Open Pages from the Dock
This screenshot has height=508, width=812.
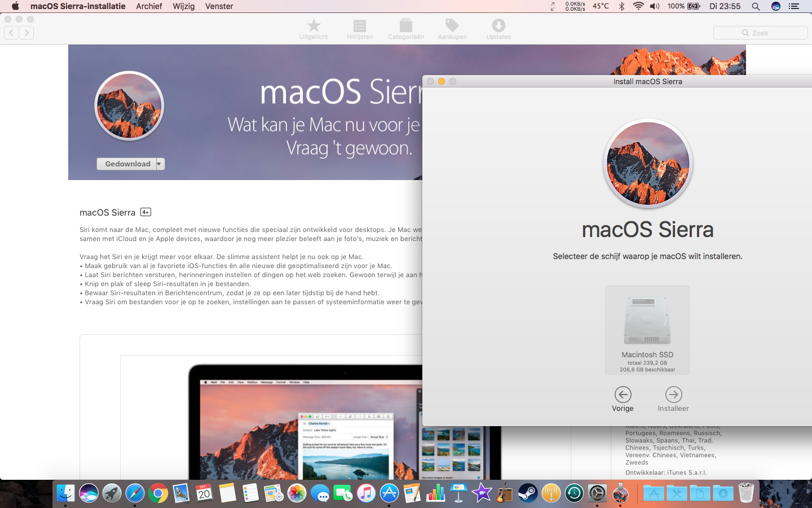coord(412,493)
